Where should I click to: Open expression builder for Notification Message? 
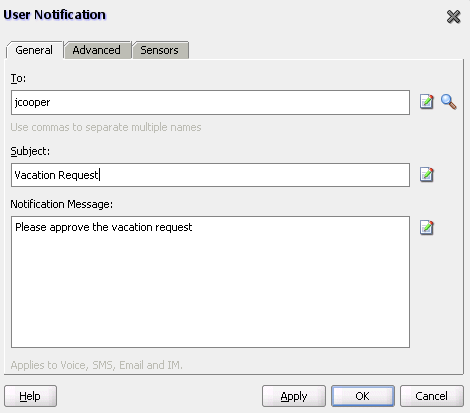click(x=427, y=228)
